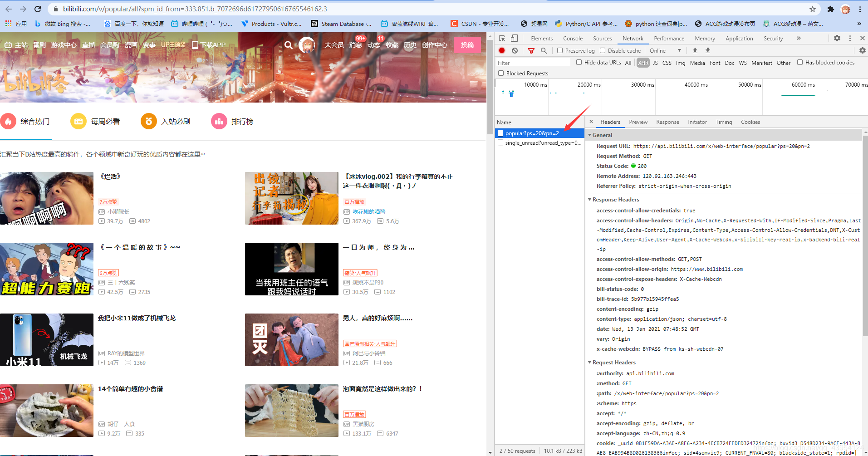Click the 综合热门 flame icon
Screen dimensions: 868x456
8,121
